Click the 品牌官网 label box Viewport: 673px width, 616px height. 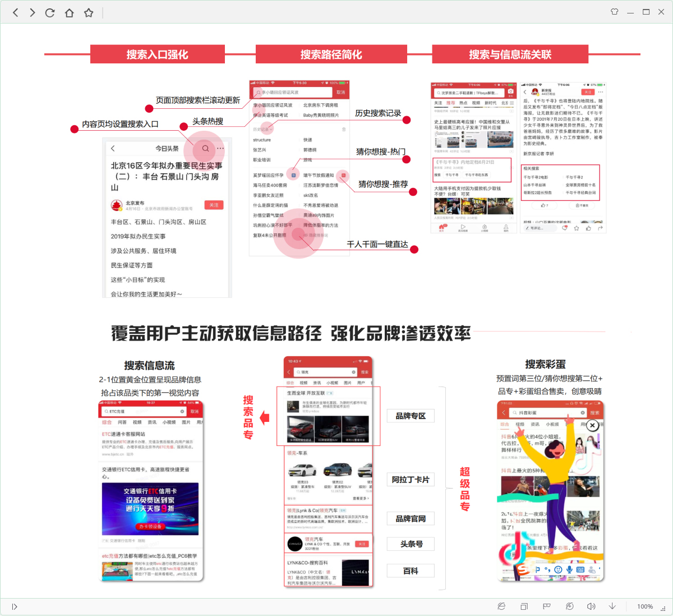pos(411,518)
